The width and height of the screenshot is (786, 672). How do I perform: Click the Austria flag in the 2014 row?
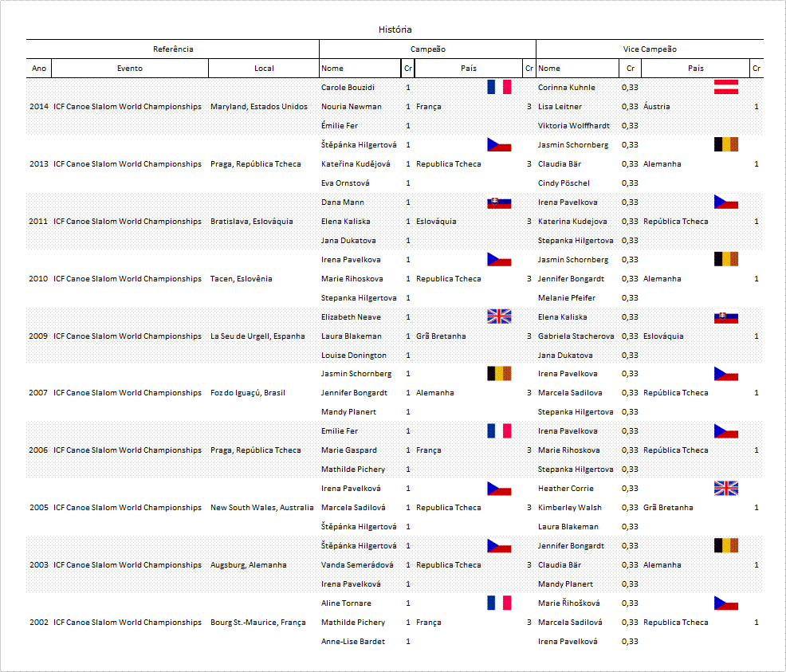coord(726,87)
